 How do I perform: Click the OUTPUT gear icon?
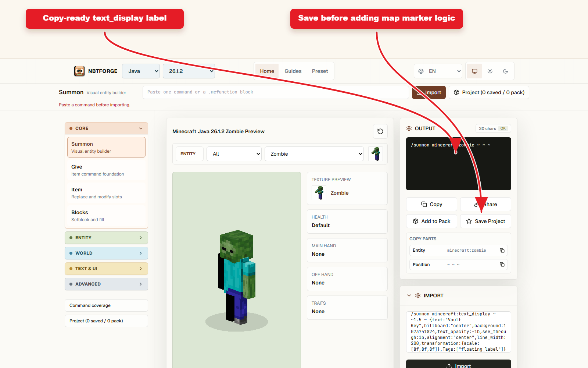tap(409, 128)
